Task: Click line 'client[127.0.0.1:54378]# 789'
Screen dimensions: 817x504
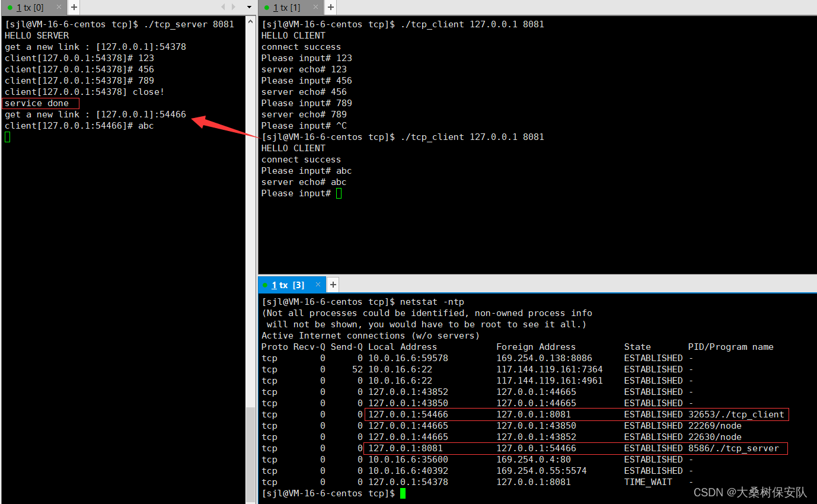Action: pos(79,81)
